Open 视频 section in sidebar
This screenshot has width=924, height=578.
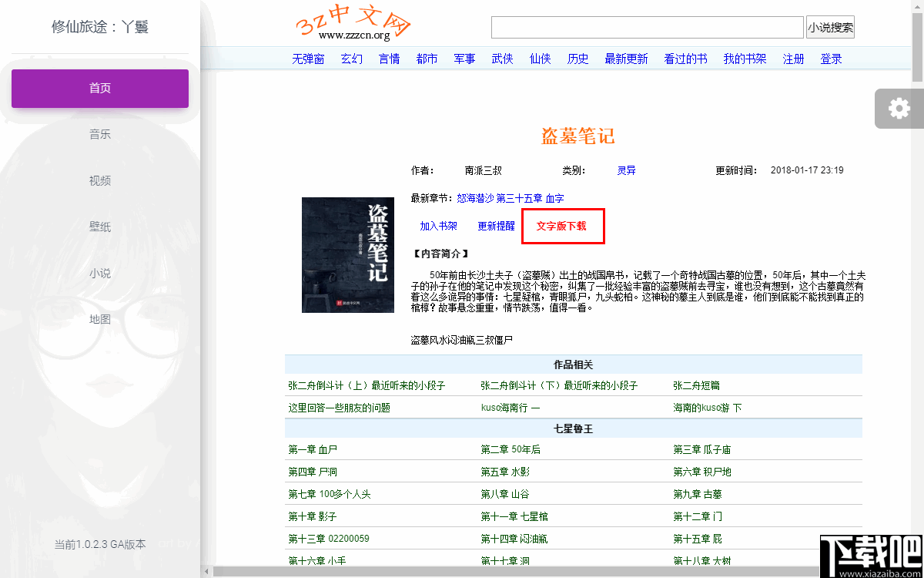(x=100, y=180)
